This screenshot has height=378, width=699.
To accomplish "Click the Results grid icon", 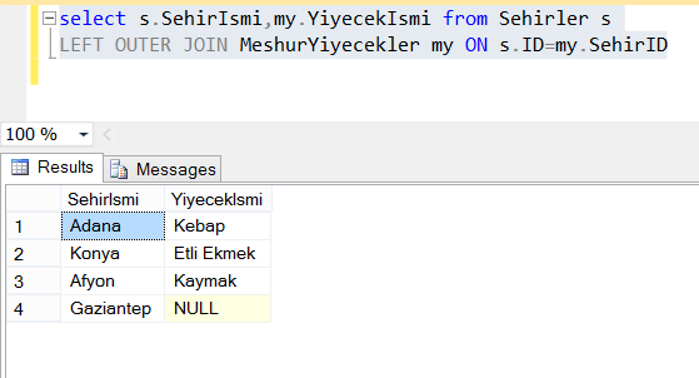I will tap(20, 167).
